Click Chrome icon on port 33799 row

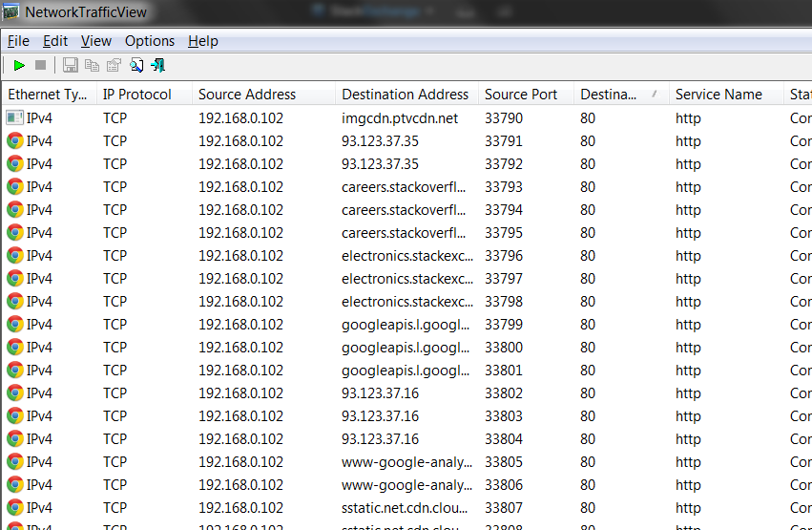(14, 325)
